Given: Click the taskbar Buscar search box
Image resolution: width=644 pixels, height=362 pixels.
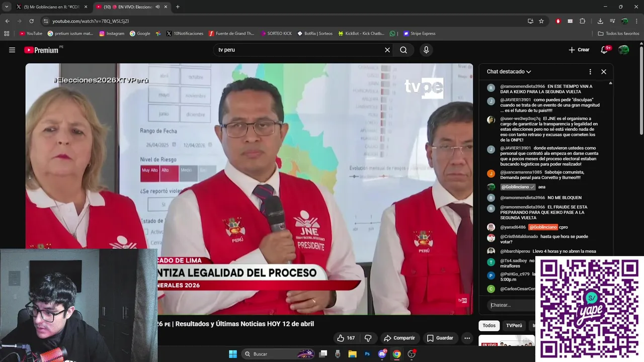Looking at the screenshot, I should 279,354.
